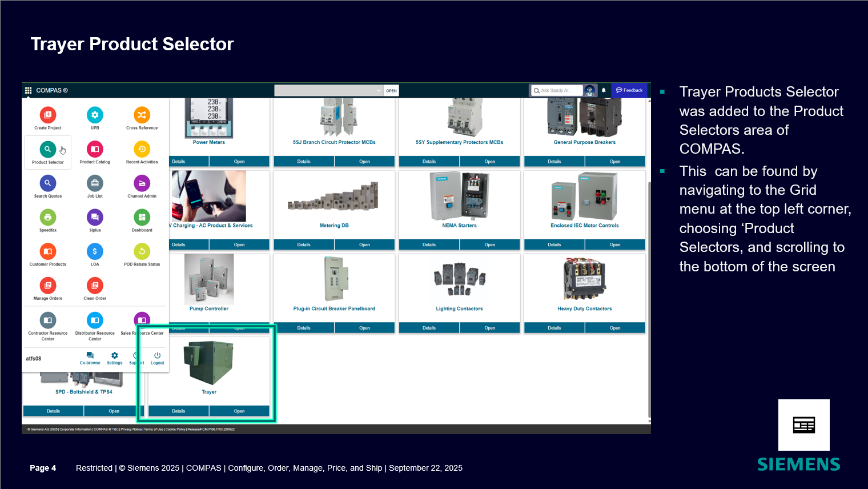Viewport: 868px width, 489px height.
Task: Open Privacy Notice footer link
Action: [131, 429]
